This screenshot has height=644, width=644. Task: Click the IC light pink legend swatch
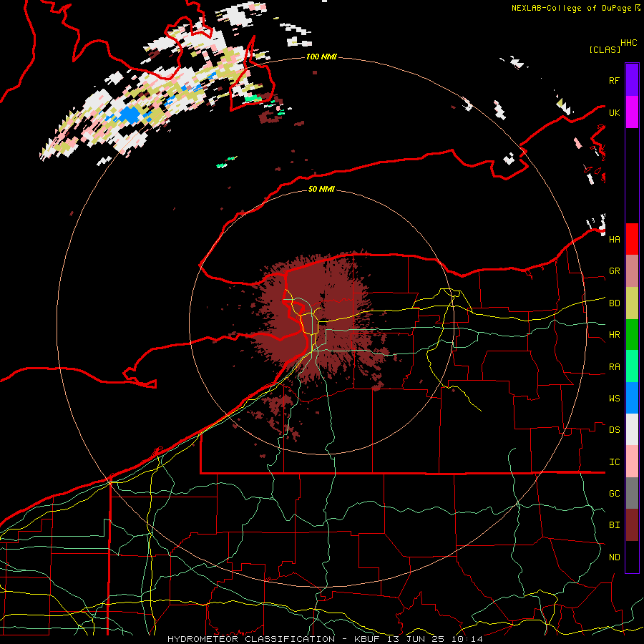tap(632, 462)
